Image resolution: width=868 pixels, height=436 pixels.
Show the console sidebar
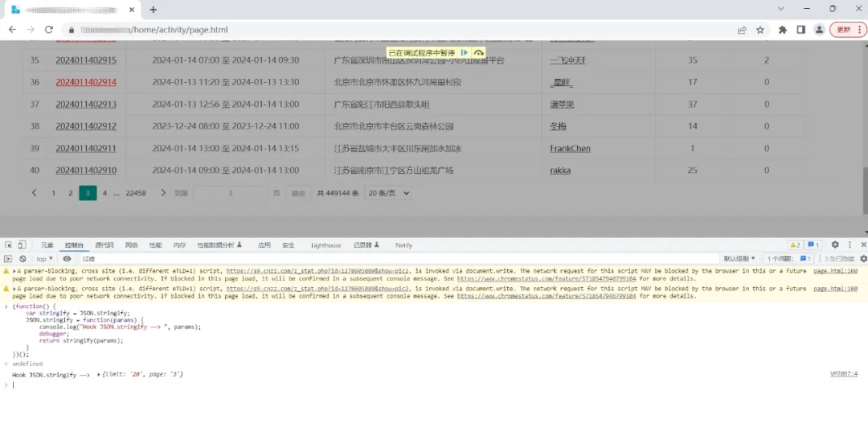[x=8, y=259]
